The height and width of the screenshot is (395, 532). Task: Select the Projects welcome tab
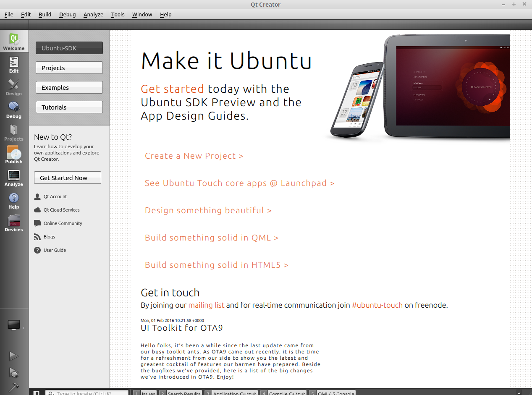point(69,68)
